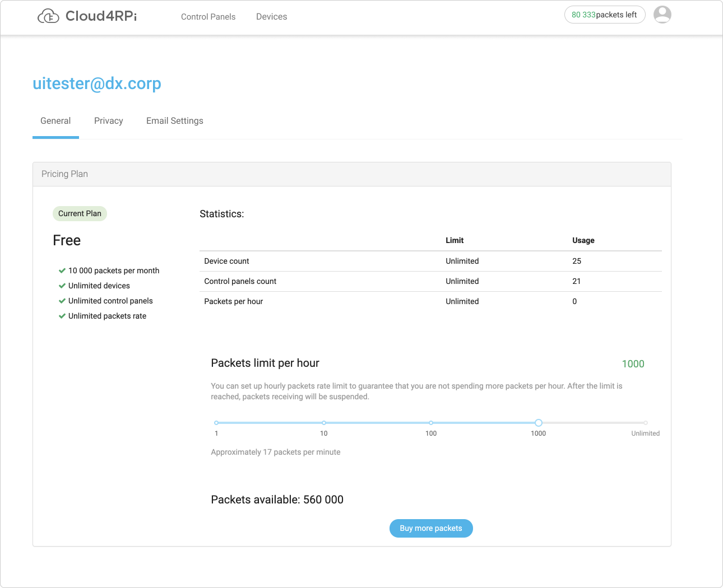Set packets slider to Unlimited stop

[x=646, y=423]
